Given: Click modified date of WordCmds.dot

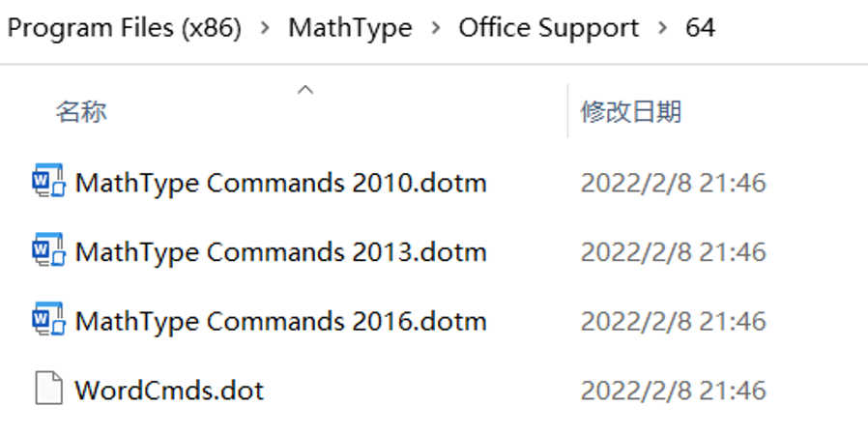Looking at the screenshot, I should tap(673, 391).
